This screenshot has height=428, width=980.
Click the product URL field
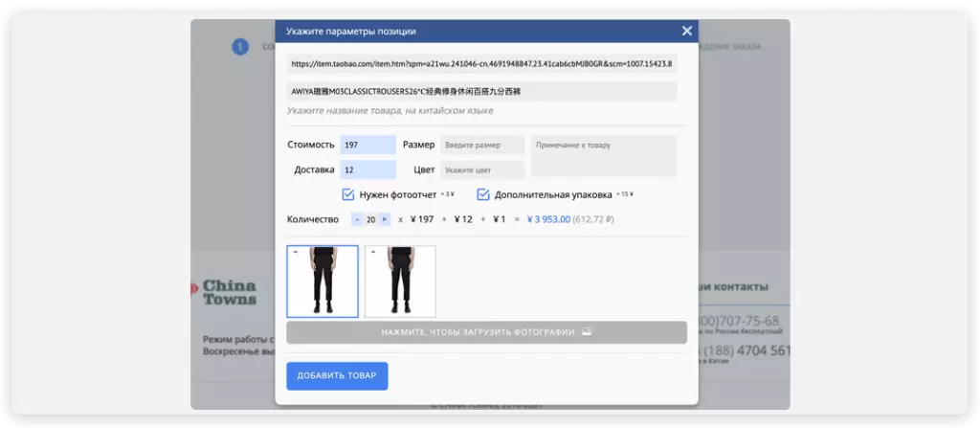(x=482, y=64)
